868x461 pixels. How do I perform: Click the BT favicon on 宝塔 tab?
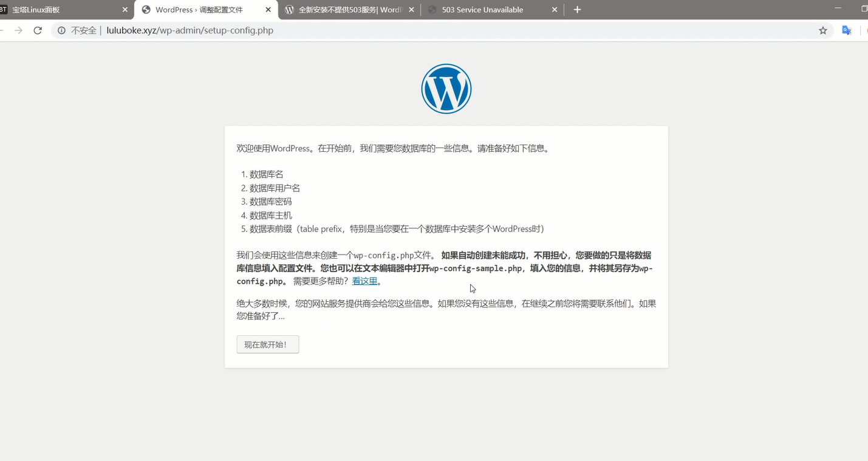tap(4, 10)
